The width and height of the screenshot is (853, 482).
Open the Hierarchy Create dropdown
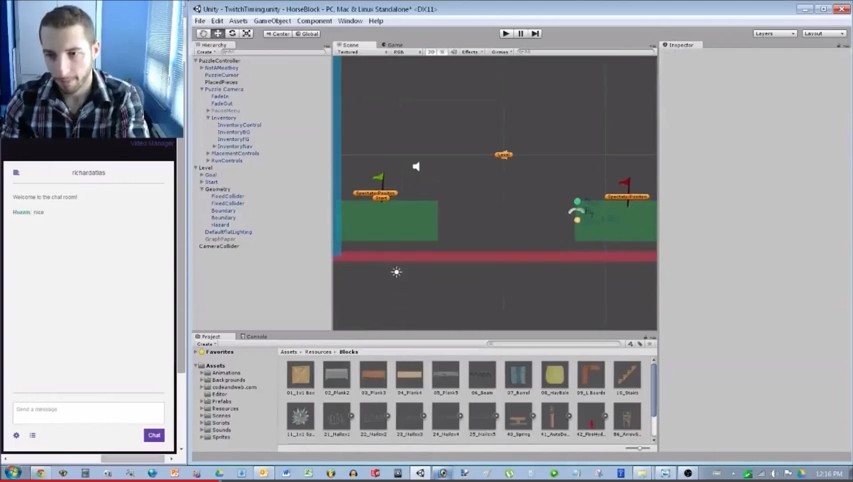(206, 52)
